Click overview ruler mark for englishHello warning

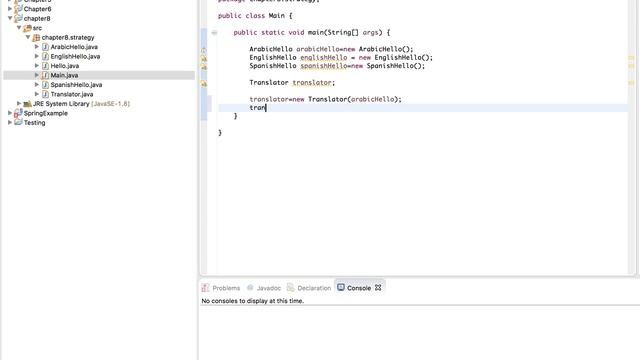[631, 58]
